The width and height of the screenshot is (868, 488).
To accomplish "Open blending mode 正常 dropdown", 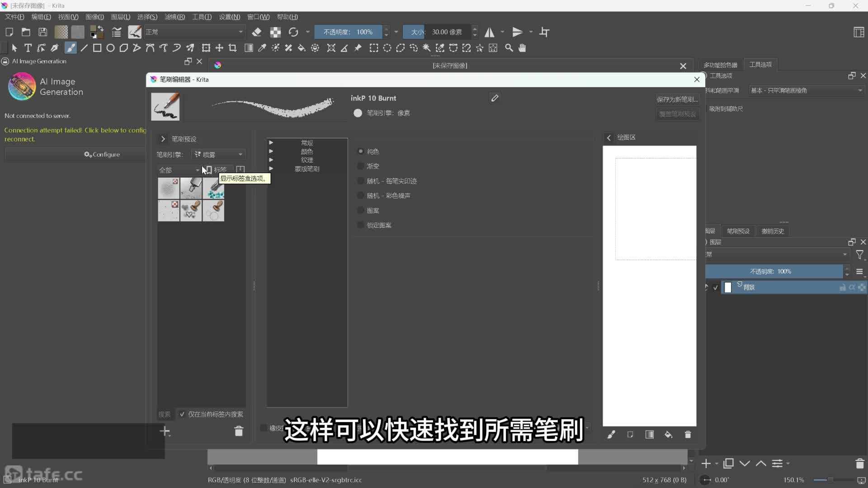I will (x=194, y=32).
